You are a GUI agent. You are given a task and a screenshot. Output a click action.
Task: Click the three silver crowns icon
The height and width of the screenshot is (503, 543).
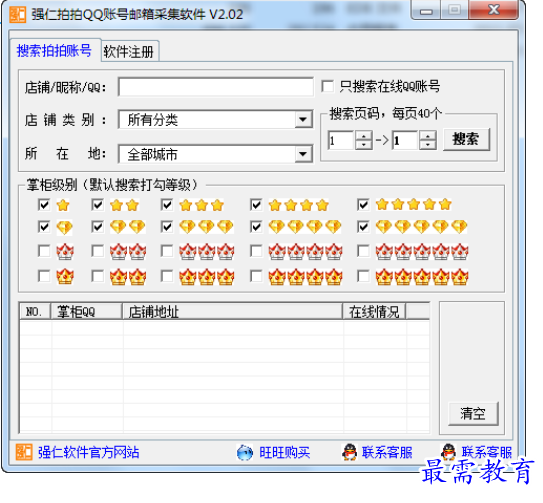pyautogui.click(x=207, y=252)
